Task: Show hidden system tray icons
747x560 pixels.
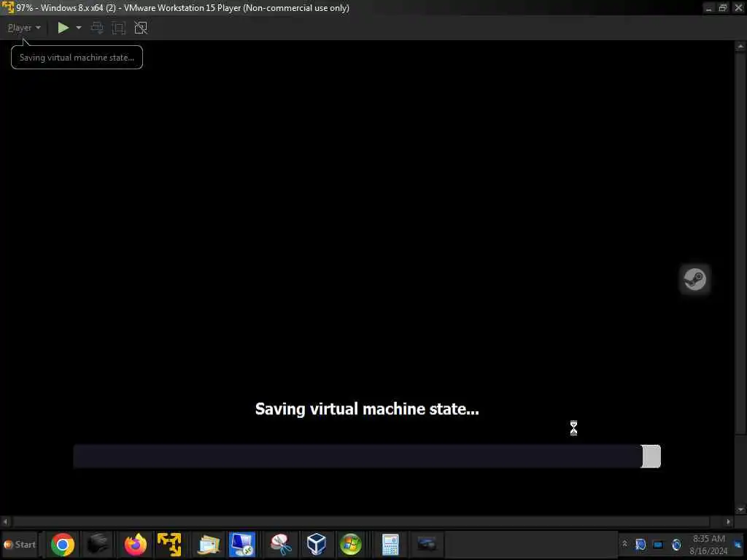Action: click(624, 544)
